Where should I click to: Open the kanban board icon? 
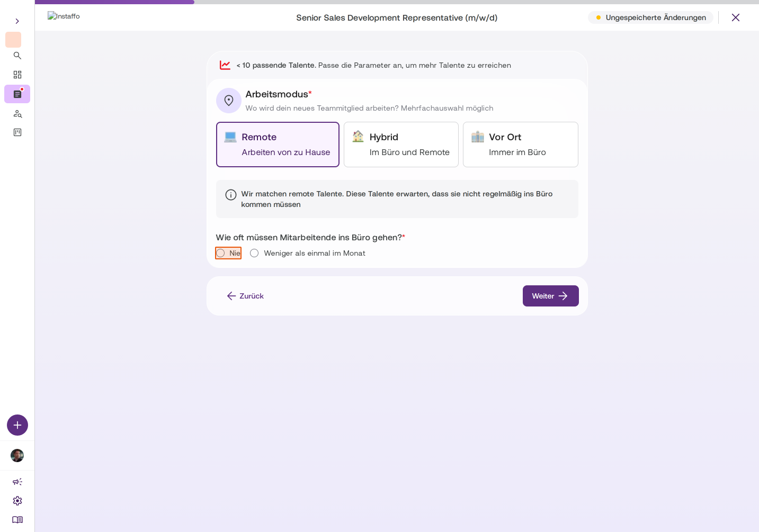tap(17, 132)
